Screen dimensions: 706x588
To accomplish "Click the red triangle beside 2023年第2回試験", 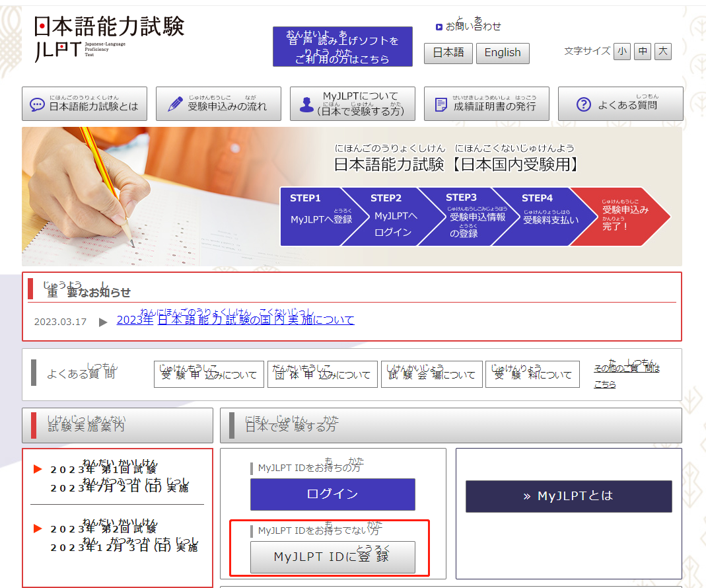I will 38,529.
